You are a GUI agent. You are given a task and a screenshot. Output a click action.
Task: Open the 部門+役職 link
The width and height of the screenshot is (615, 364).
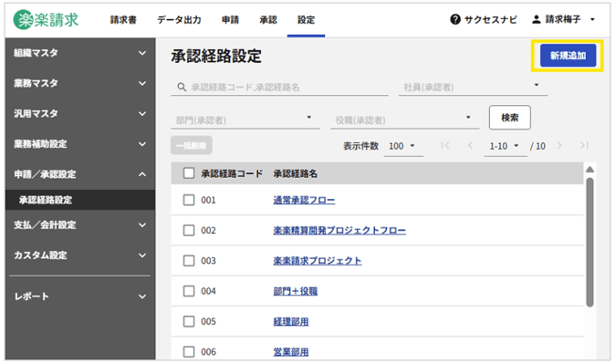click(x=296, y=291)
